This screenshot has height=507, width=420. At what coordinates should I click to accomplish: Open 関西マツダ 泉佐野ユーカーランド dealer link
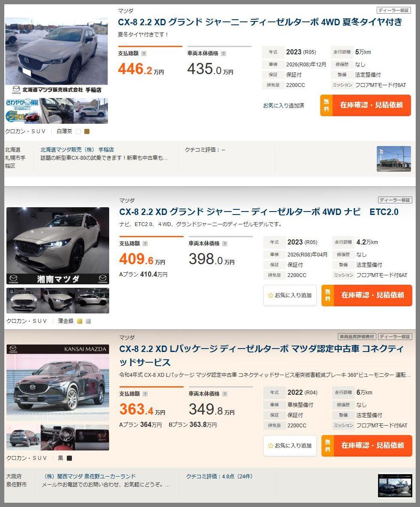click(90, 476)
